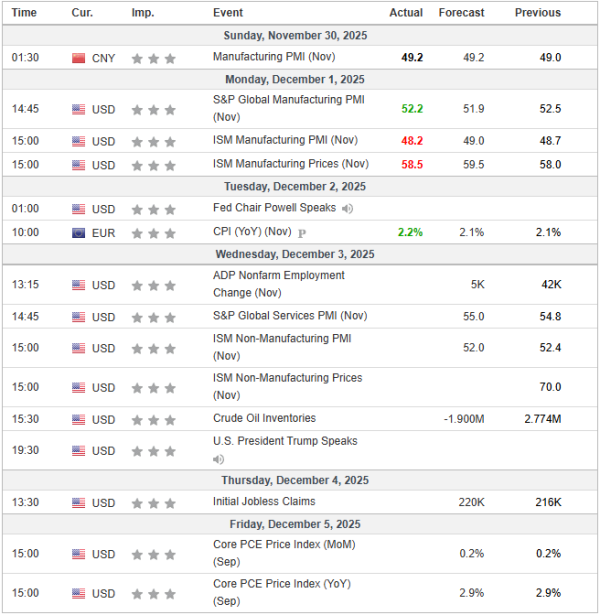Viewport: 600px width, 615px height.
Task: Click the preliminary 'P' icon next to CPI (YoY)
Action: [x=301, y=232]
